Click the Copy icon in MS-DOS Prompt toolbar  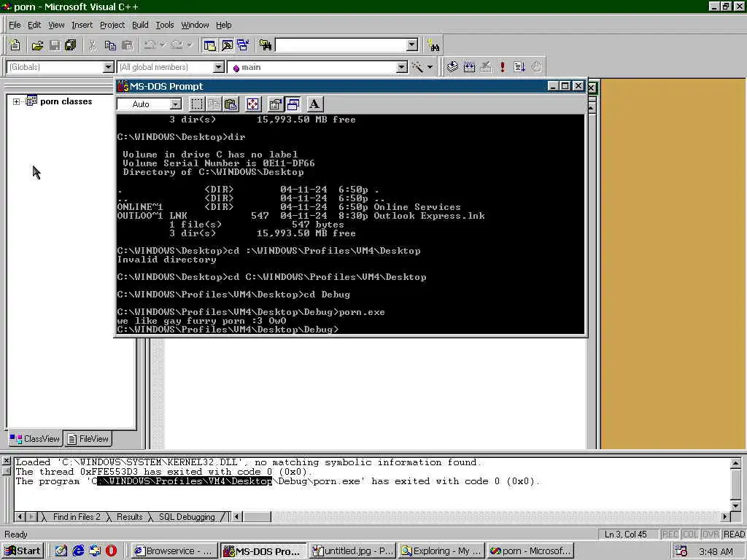[214, 104]
